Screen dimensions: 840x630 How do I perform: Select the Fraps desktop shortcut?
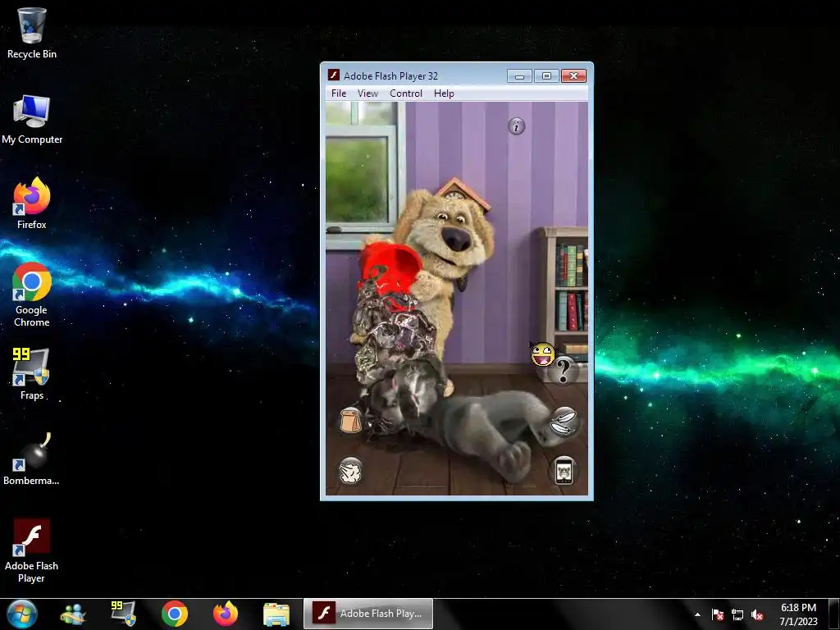click(x=32, y=374)
